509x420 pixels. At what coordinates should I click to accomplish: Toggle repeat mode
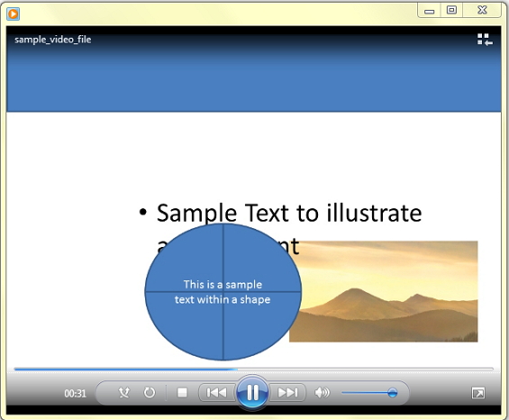coord(150,393)
